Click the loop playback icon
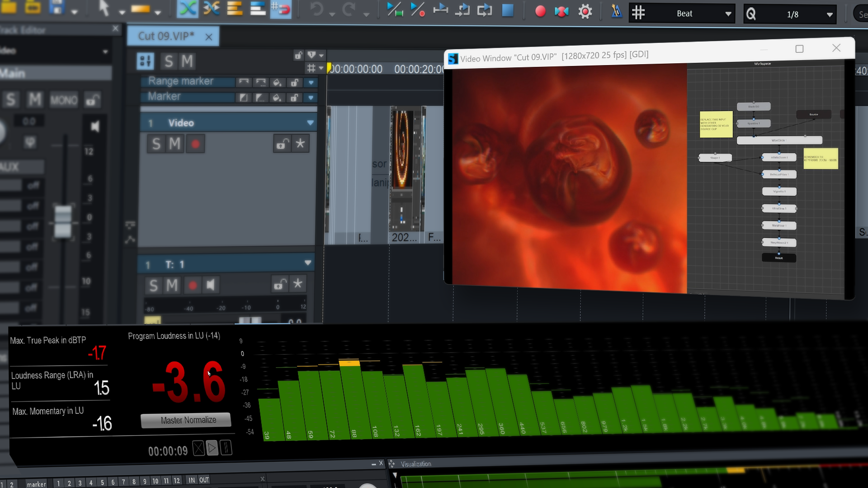This screenshot has width=868, height=488. [485, 10]
